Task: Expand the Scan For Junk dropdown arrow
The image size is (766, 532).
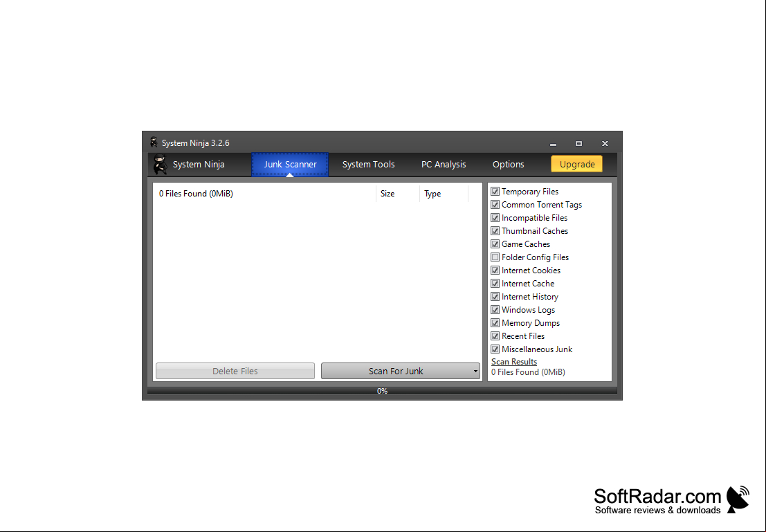Action: click(x=475, y=372)
